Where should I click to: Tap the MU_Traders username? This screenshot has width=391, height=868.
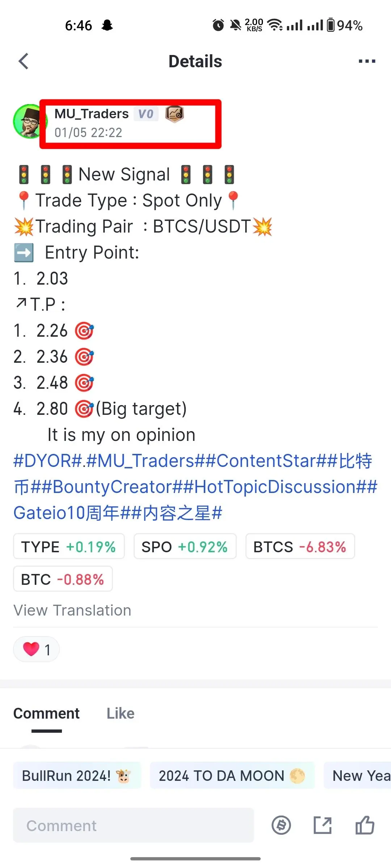92,114
